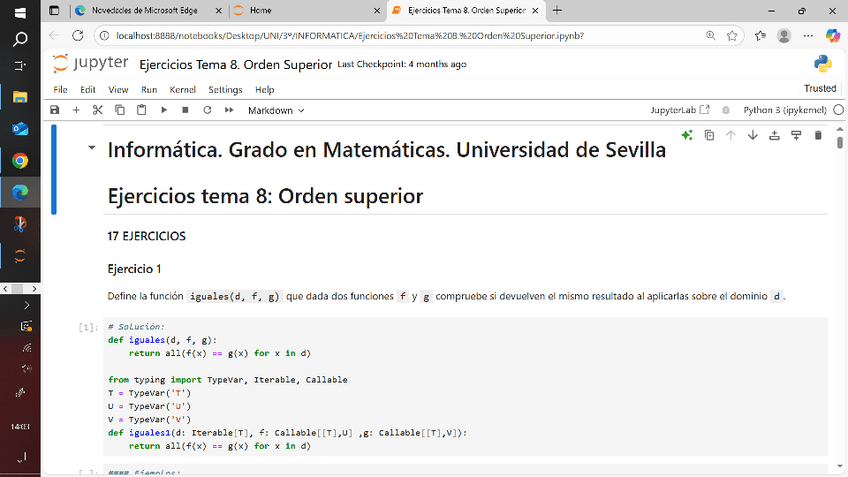Open Google Chrome from the taskbar
Image resolution: width=848 pixels, height=477 pixels.
[x=20, y=160]
